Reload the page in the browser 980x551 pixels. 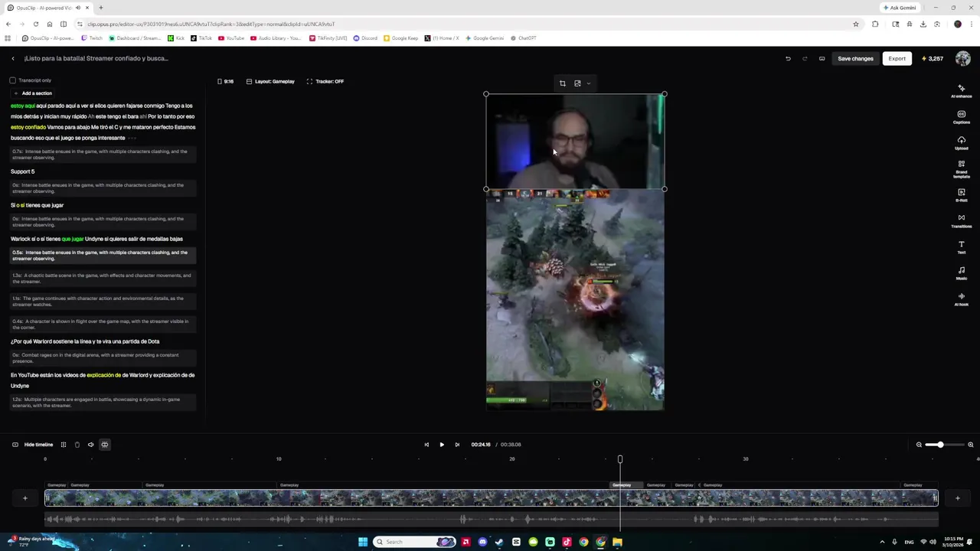(35, 24)
